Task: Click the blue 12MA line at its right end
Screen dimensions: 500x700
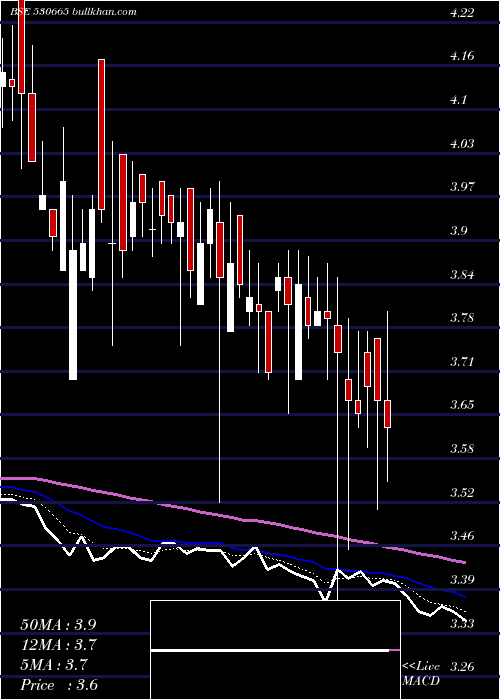Action: tap(463, 596)
